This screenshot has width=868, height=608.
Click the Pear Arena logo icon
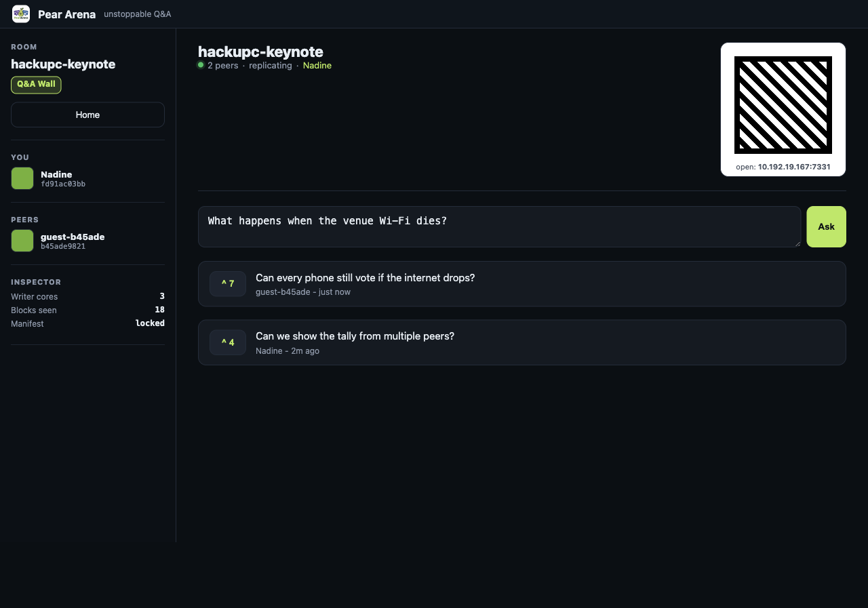pyautogui.click(x=21, y=14)
